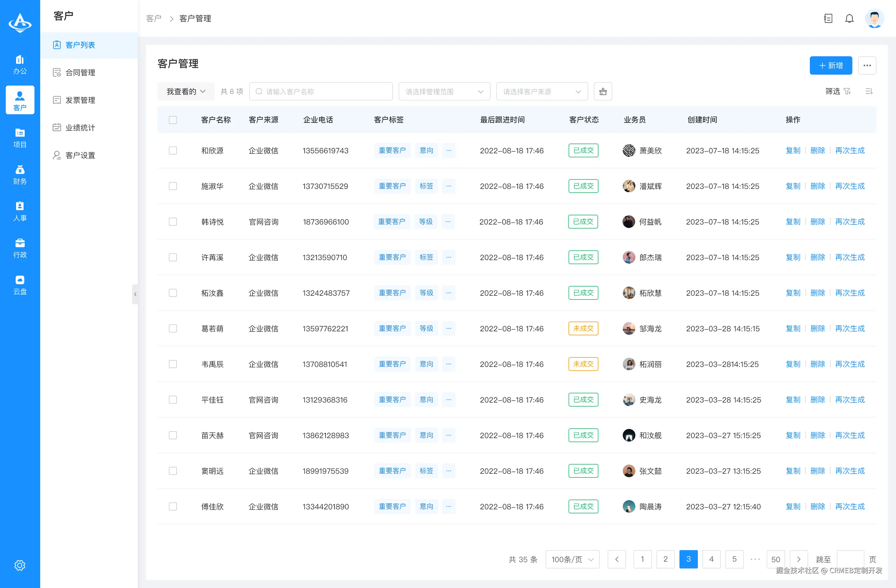Open system settings via the gear icon

pos(20,565)
